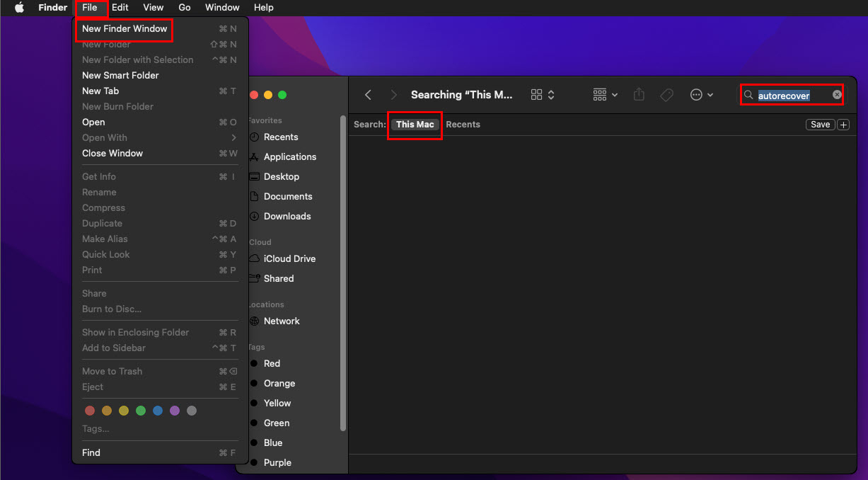Go back with the left chevron
This screenshot has height=480, width=868.
(368, 95)
